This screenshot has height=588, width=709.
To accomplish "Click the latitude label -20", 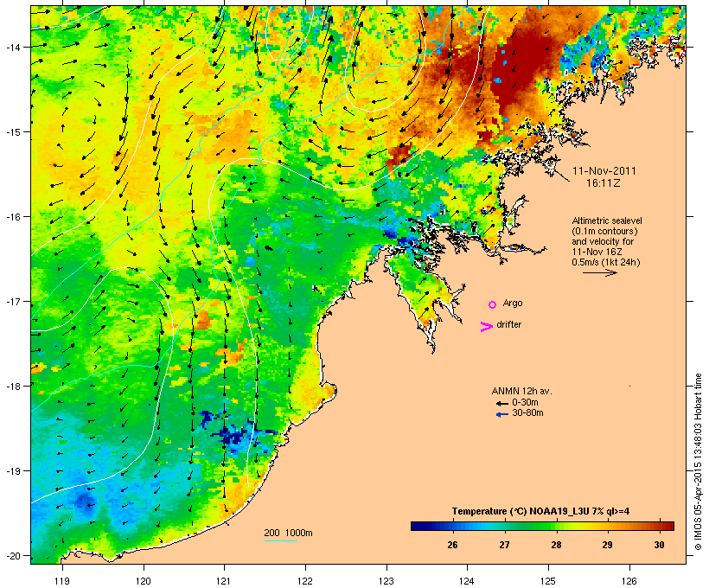I will [13, 556].
